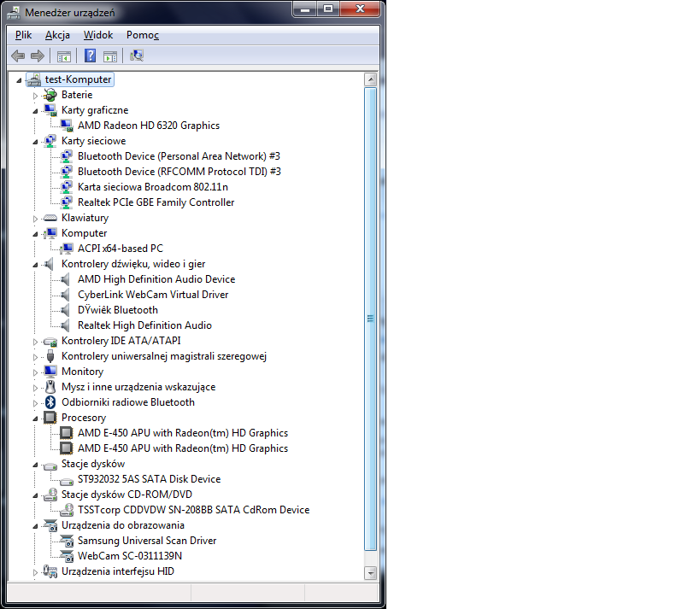The width and height of the screenshot is (700, 609).
Task: Click the ACPI x64-based PC icon
Action: click(x=67, y=249)
